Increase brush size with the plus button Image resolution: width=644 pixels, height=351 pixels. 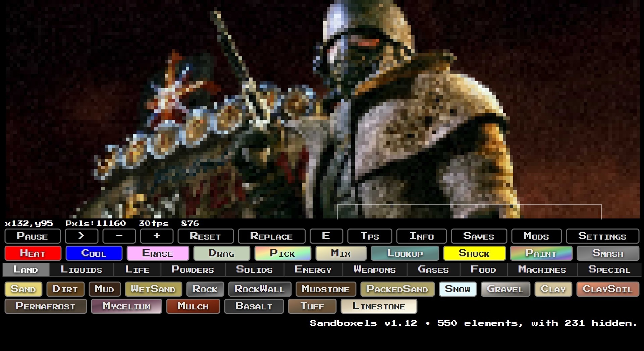[157, 236]
